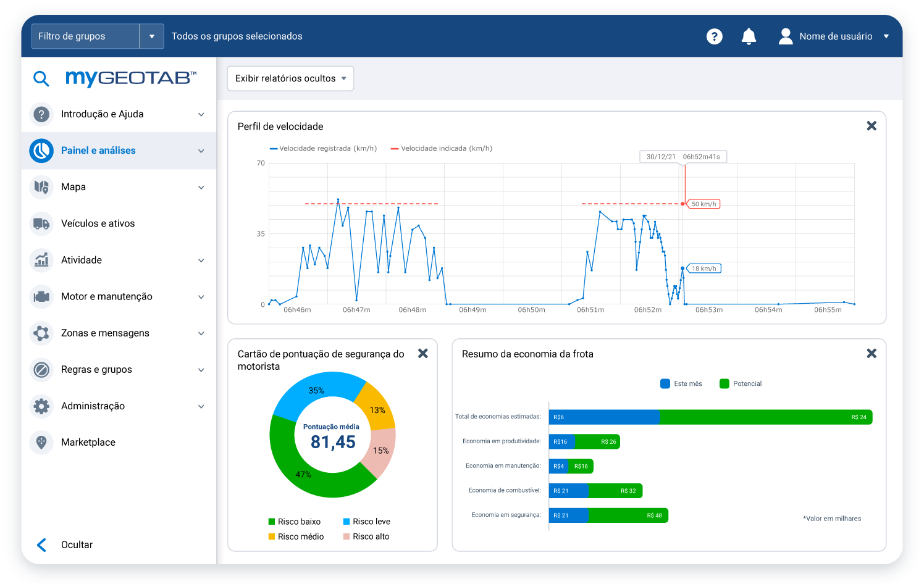This screenshot has height=584, width=924.
Task: Open the Exibir relatórios ocultos dropdown
Action: click(290, 78)
